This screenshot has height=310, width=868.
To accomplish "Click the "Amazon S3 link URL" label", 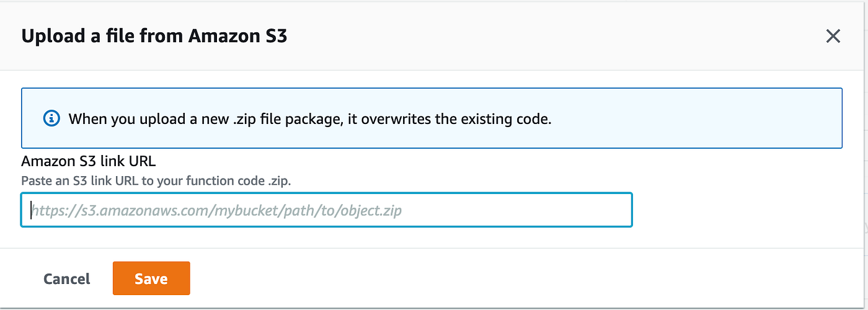I will pyautogui.click(x=88, y=161).
